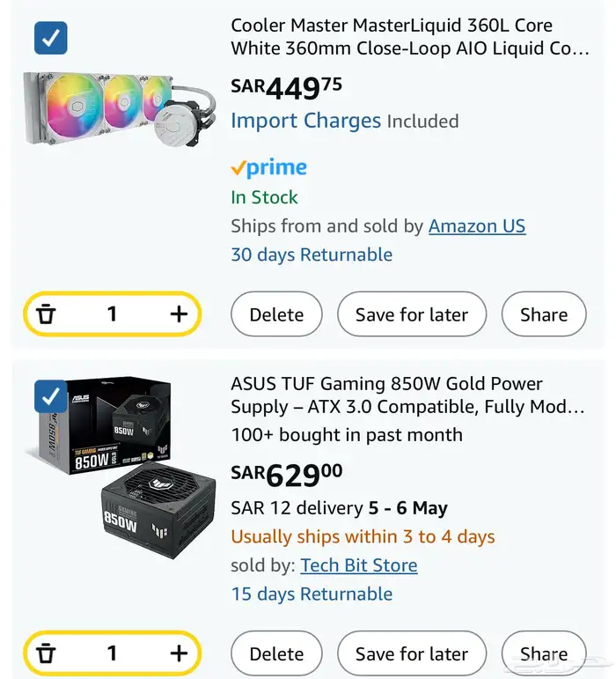Increase ASUS power supply quantity with plus

point(179,653)
